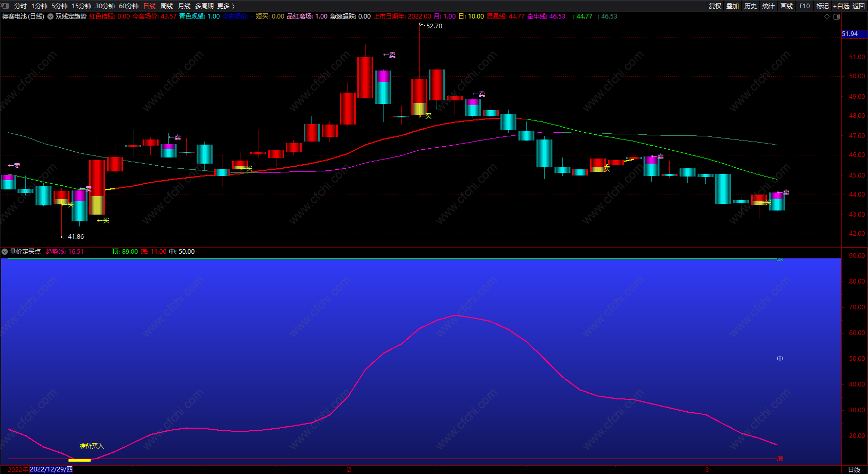Click the 急速超跌: 0.00 value

coord(350,16)
